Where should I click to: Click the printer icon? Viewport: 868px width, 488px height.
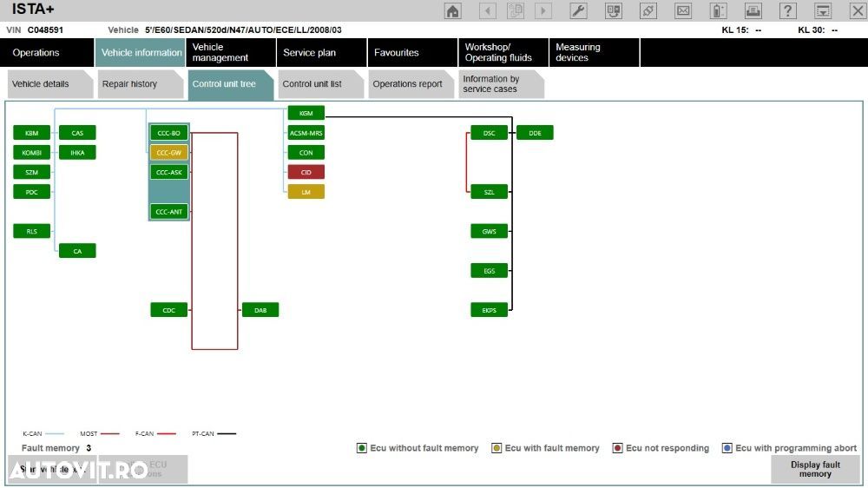click(x=753, y=10)
